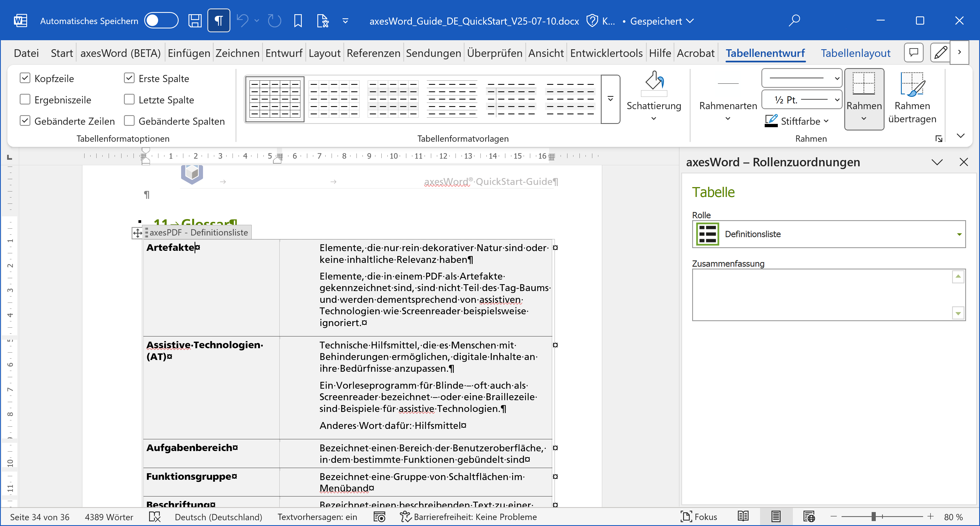Click the zoom in plus button
Screen dimensions: 980x526
coord(930,516)
